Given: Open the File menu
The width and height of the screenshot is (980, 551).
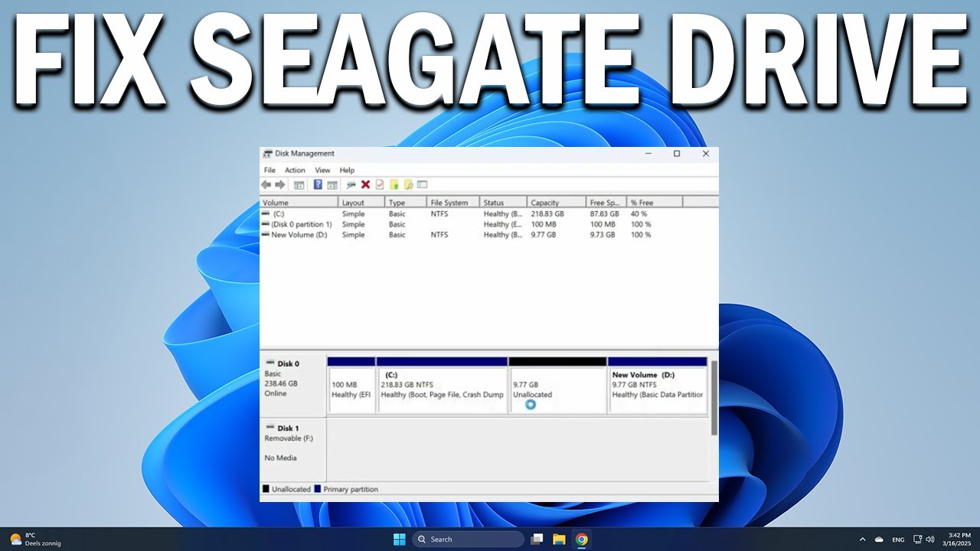Looking at the screenshot, I should pos(269,170).
